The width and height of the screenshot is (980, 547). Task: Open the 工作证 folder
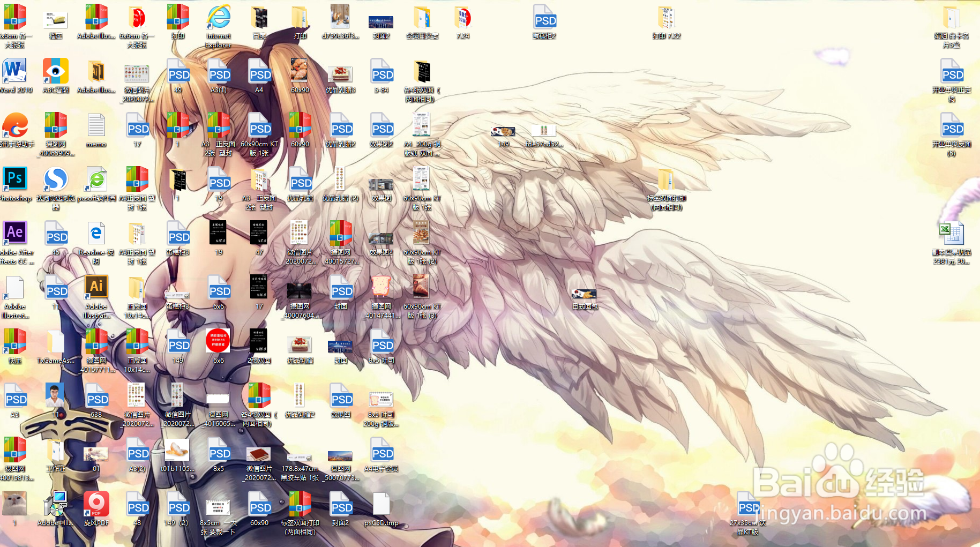56,455
